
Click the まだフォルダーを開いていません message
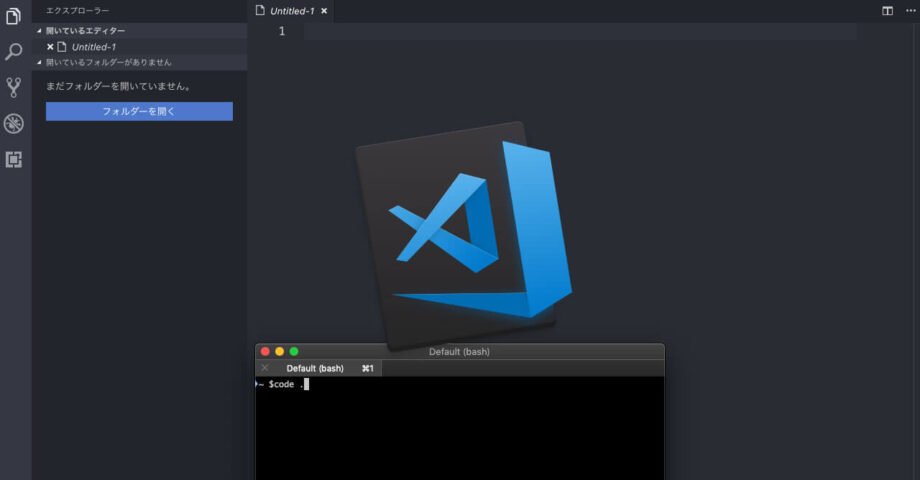[x=118, y=86]
